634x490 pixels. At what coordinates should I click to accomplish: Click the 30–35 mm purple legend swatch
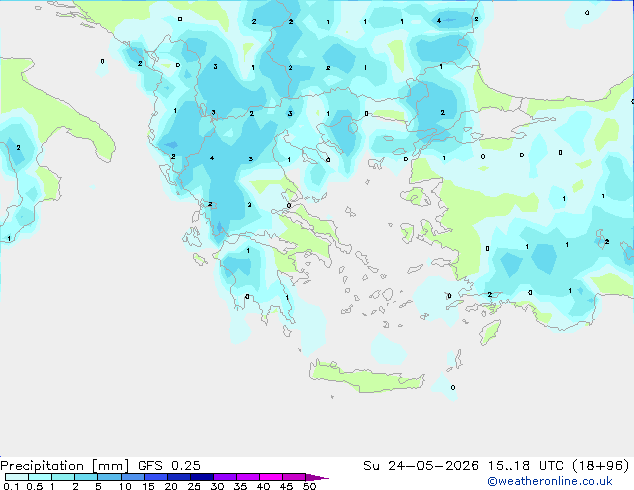(224, 477)
